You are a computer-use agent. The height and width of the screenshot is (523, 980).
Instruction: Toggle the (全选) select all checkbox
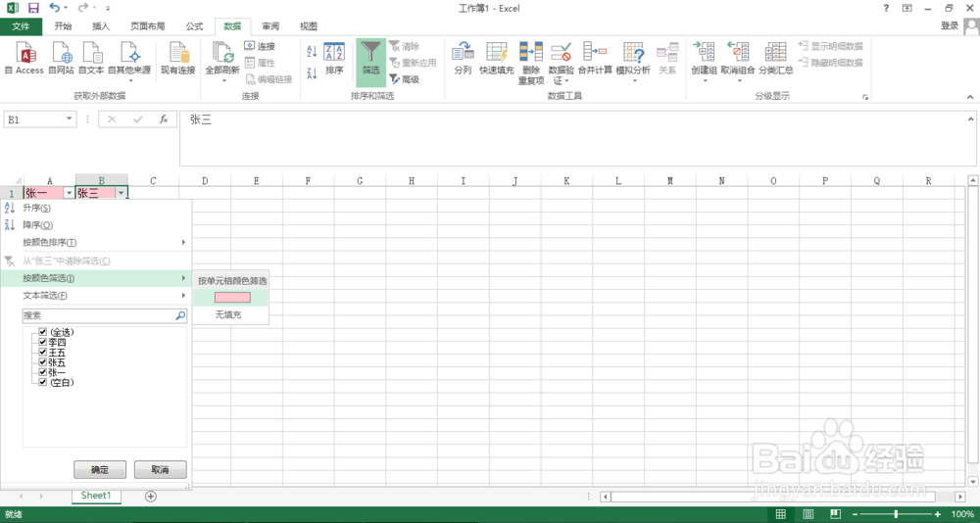[42, 332]
